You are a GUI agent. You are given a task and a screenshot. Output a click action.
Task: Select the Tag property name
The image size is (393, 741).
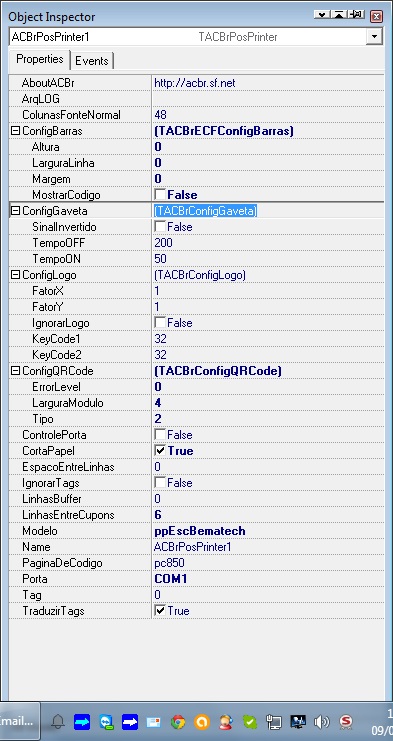32,595
